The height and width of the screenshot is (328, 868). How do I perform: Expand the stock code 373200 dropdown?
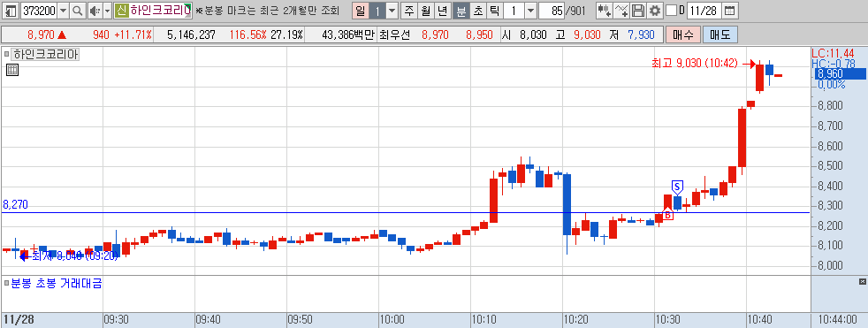tap(63, 11)
